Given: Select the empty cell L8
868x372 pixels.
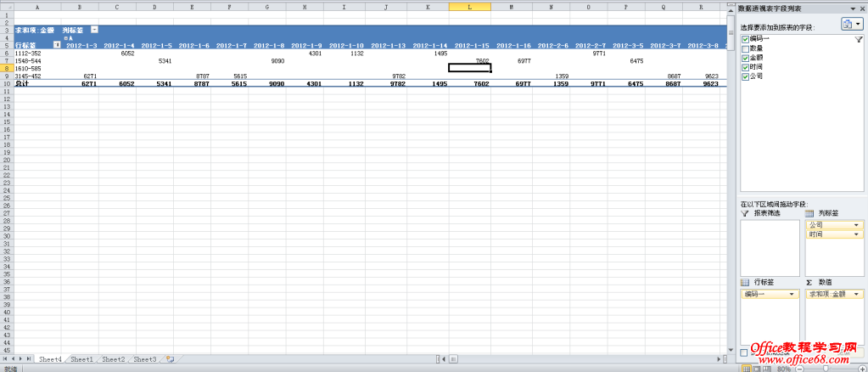Looking at the screenshot, I should point(469,68).
